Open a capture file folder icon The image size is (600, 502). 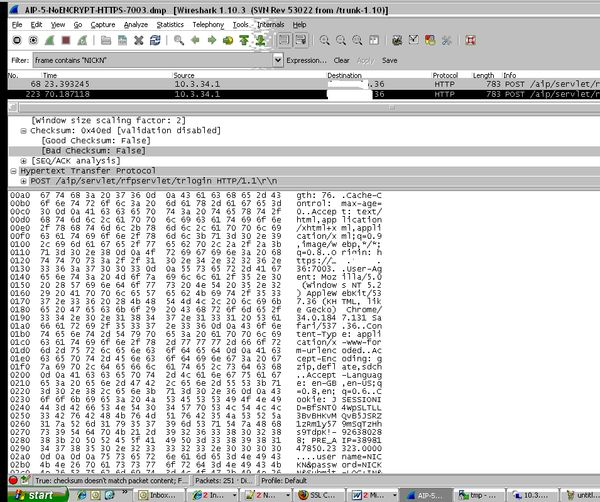point(106,40)
